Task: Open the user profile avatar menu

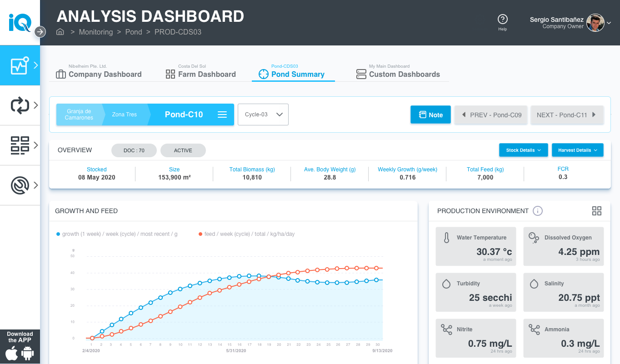Action: click(595, 23)
